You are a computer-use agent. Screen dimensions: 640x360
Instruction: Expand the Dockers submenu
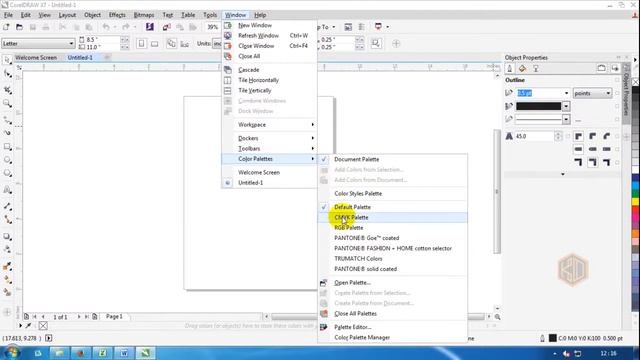pyautogui.click(x=269, y=138)
